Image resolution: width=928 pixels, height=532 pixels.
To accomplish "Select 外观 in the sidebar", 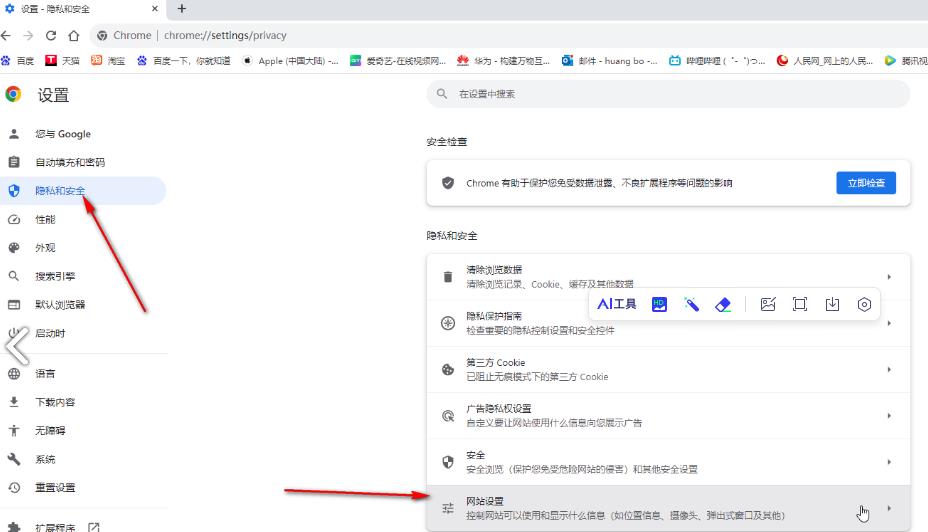I will click(83, 248).
